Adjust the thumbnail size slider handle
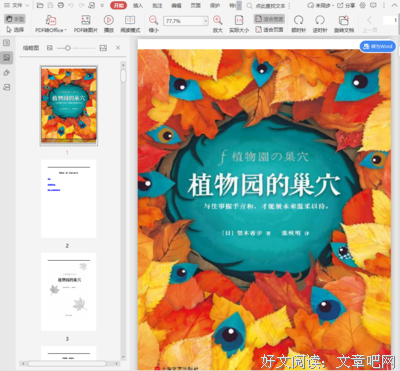The height and width of the screenshot is (371, 400). (x=68, y=48)
